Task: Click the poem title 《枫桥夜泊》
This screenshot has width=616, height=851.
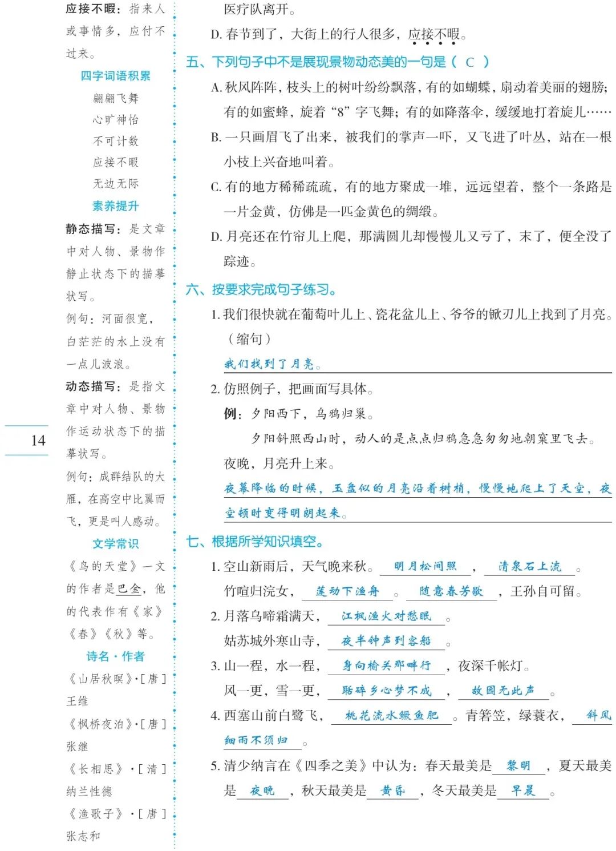Action: pos(99,724)
